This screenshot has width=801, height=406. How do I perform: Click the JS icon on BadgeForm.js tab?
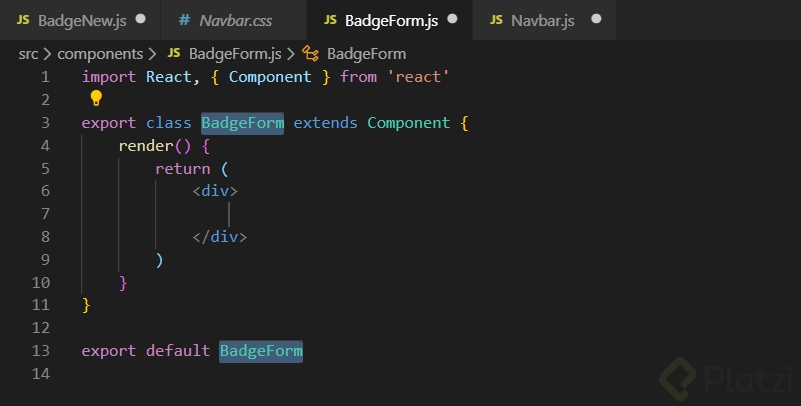coord(330,20)
